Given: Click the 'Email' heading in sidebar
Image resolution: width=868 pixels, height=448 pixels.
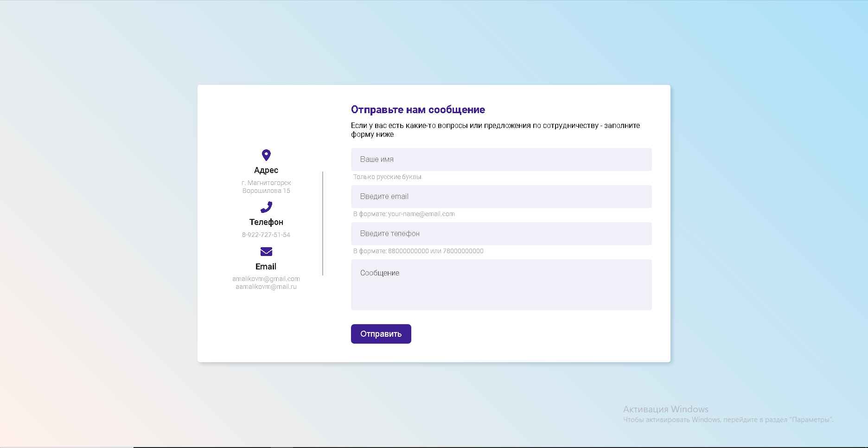Looking at the screenshot, I should point(266,267).
